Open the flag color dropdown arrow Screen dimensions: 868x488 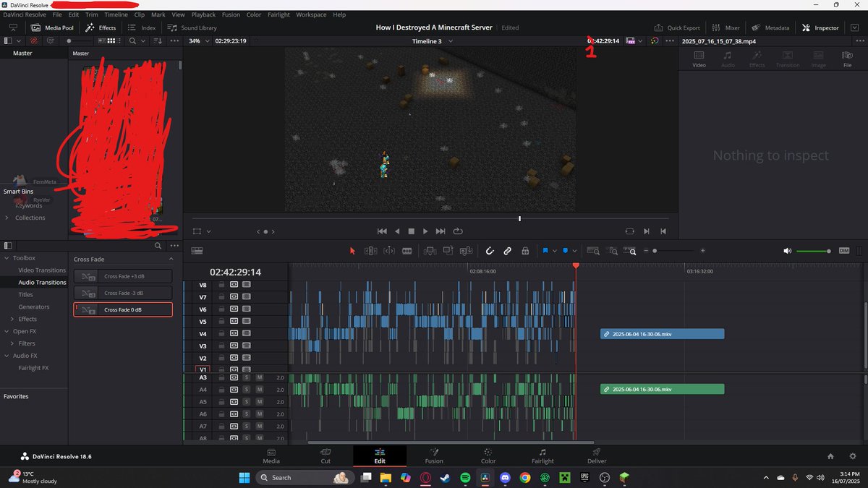555,251
